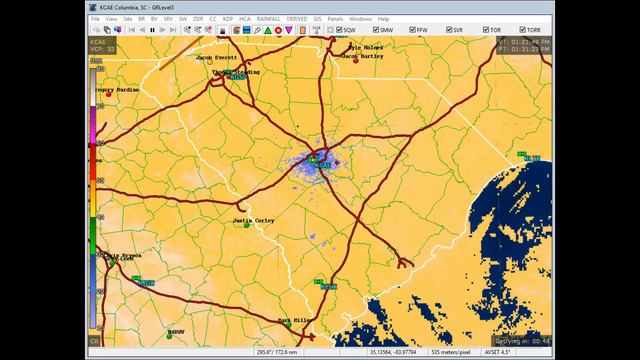Click the orange swirl toolbar icon
The image size is (640, 360).
[236, 30]
